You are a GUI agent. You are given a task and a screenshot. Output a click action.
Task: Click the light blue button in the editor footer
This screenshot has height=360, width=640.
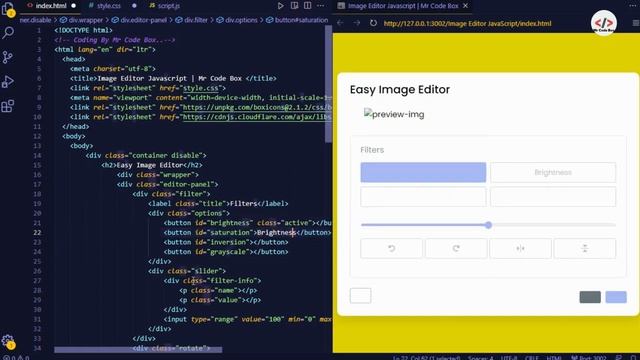pyautogui.click(x=616, y=297)
